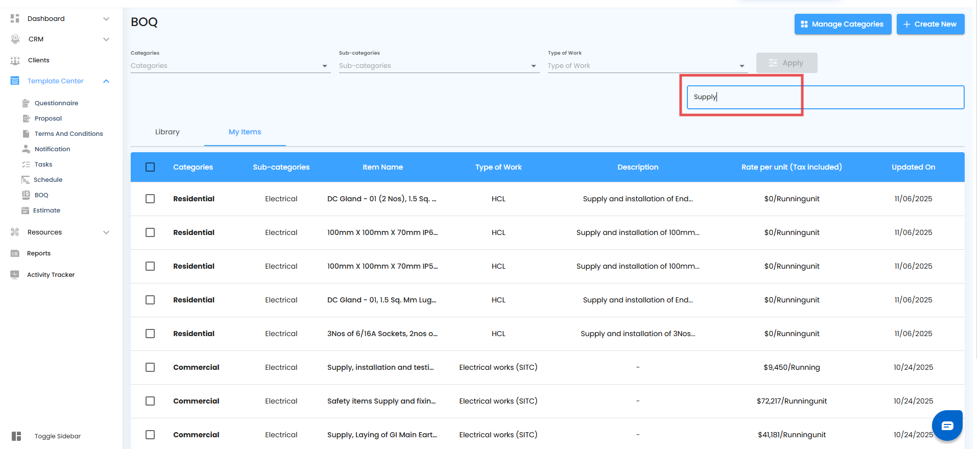
Task: Switch to the Library tab
Action: [x=168, y=132]
